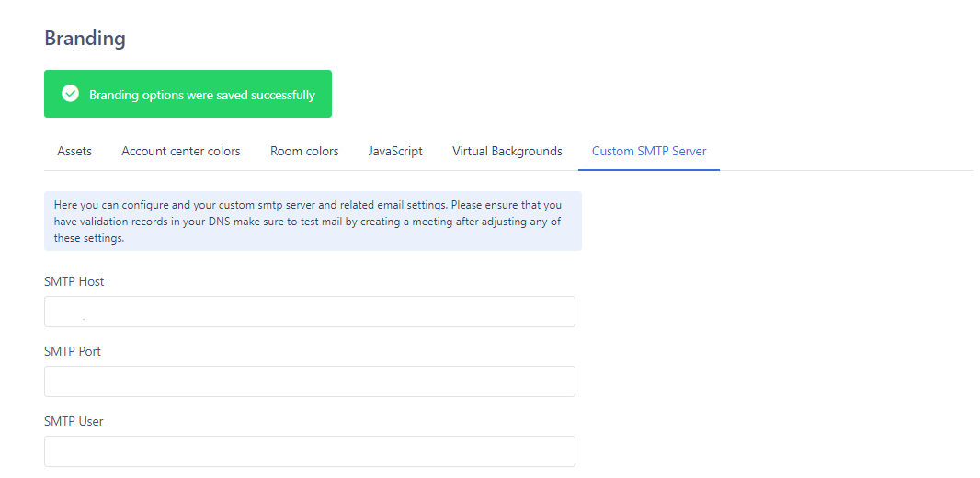This screenshot has width=980, height=478.
Task: Place cursor in SMTP User field
Action: point(309,451)
